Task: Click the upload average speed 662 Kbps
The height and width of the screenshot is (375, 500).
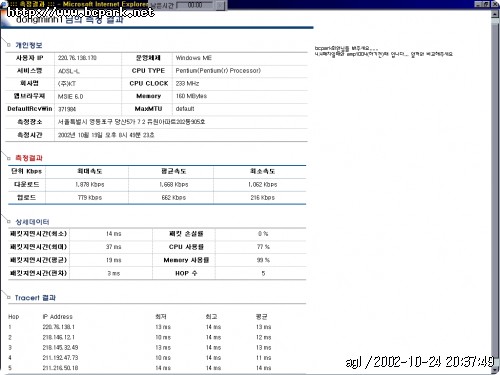Action: [x=174, y=197]
